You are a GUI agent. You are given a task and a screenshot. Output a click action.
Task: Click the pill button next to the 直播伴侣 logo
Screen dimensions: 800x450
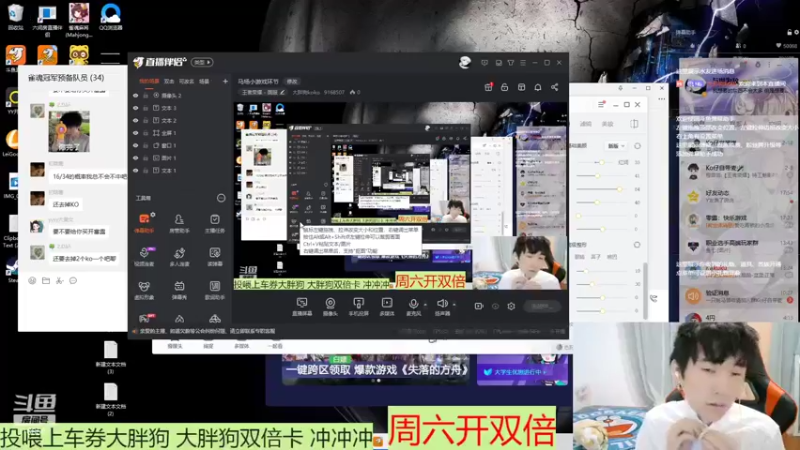(x=202, y=62)
